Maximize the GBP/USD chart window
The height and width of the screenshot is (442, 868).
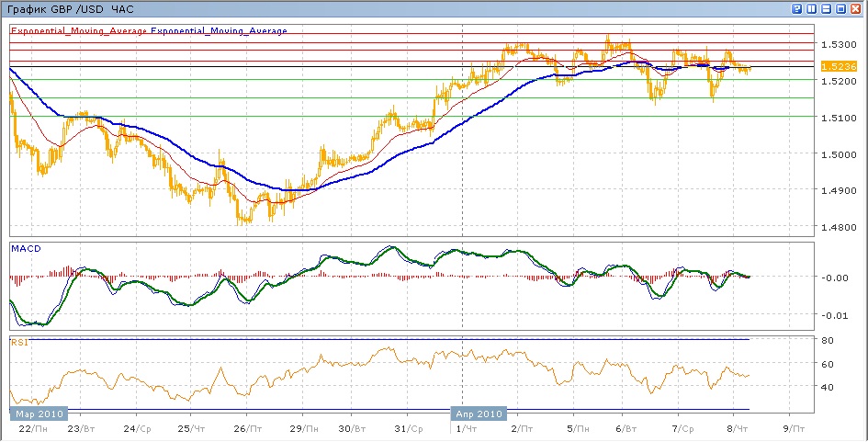(840, 8)
